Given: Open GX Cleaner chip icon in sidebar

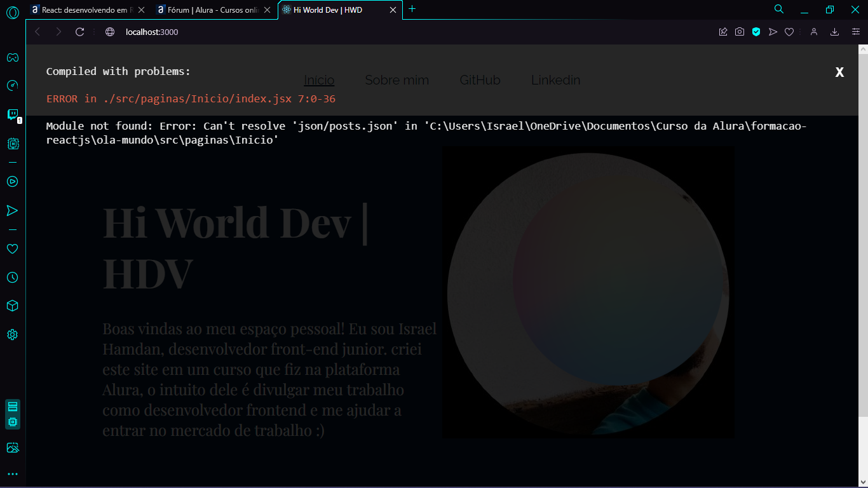Looking at the screenshot, I should (x=12, y=144).
